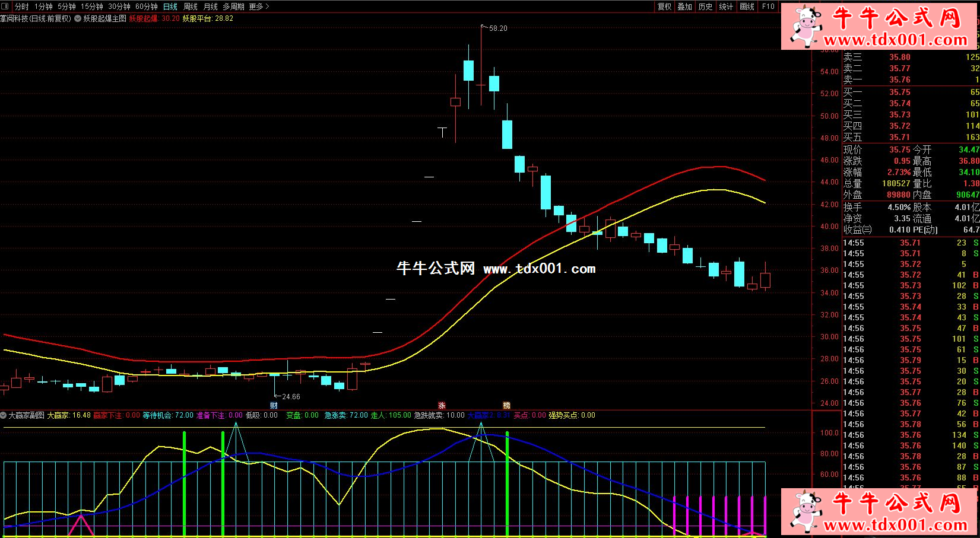Click the 涨幅 value 2.73%
The height and width of the screenshot is (538, 980).
pyautogui.click(x=899, y=173)
